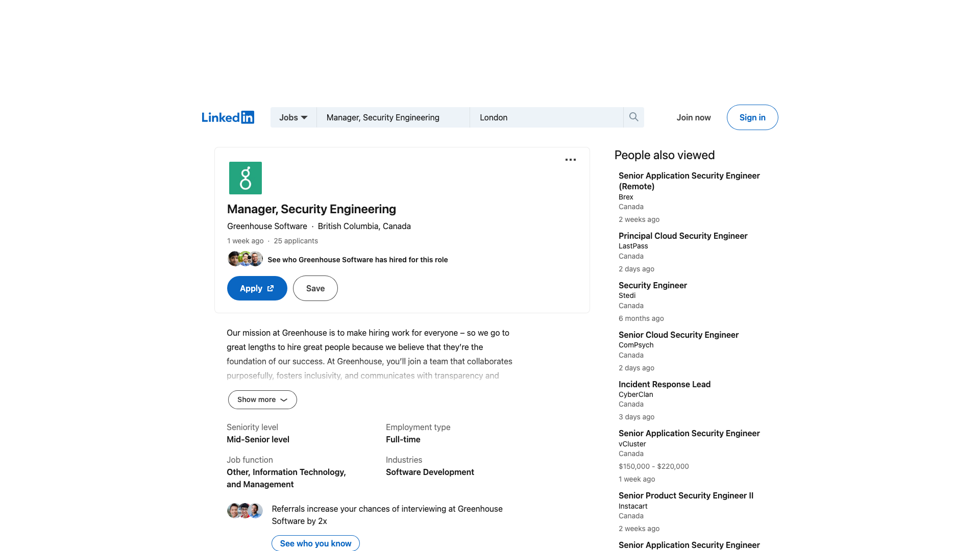The image size is (980, 551).
Task: Open the Security Engineer job at Stedi
Action: 653,285
